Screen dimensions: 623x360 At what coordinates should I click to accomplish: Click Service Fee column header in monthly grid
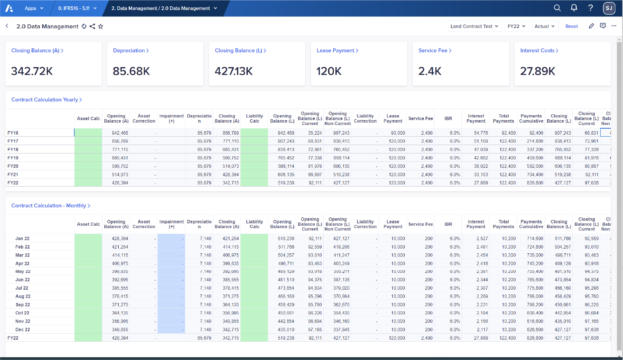coord(421,224)
